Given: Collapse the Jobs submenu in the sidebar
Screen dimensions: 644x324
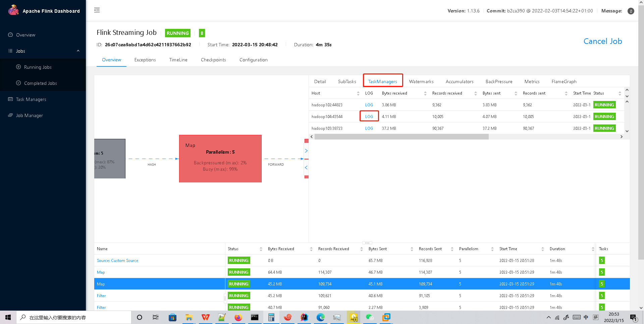Looking at the screenshot, I should coord(78,51).
